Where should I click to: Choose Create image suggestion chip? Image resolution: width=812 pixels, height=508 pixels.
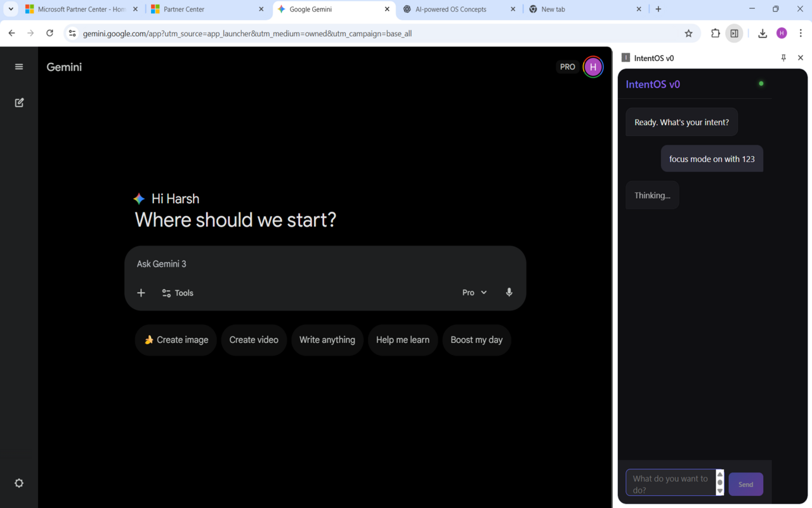coord(176,340)
